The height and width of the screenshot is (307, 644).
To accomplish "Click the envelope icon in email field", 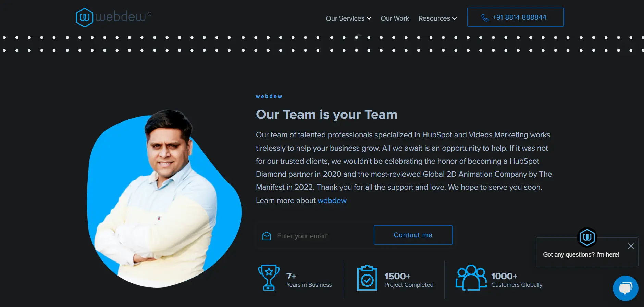I will pyautogui.click(x=267, y=236).
